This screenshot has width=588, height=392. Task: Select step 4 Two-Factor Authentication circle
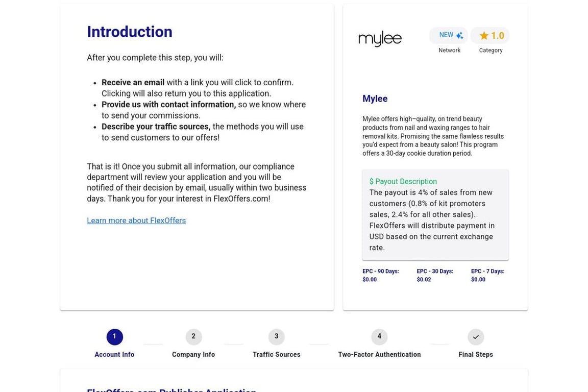(x=379, y=336)
